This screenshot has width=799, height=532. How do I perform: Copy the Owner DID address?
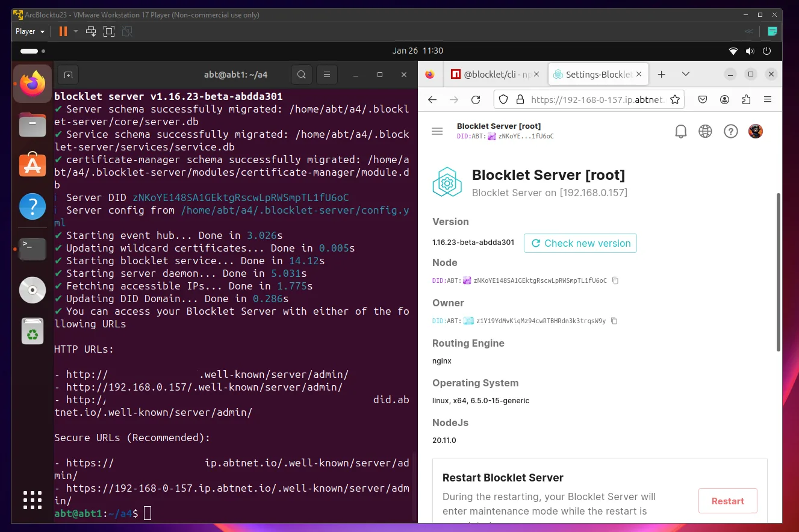[x=614, y=321]
